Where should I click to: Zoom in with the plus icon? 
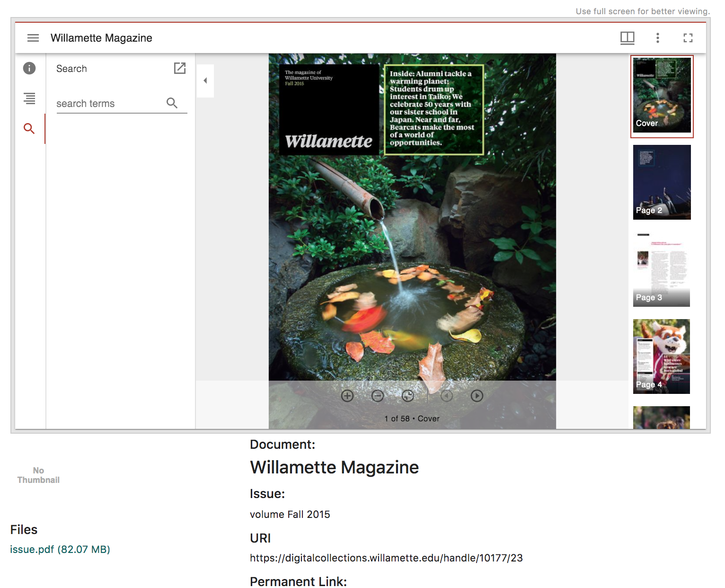(x=347, y=396)
